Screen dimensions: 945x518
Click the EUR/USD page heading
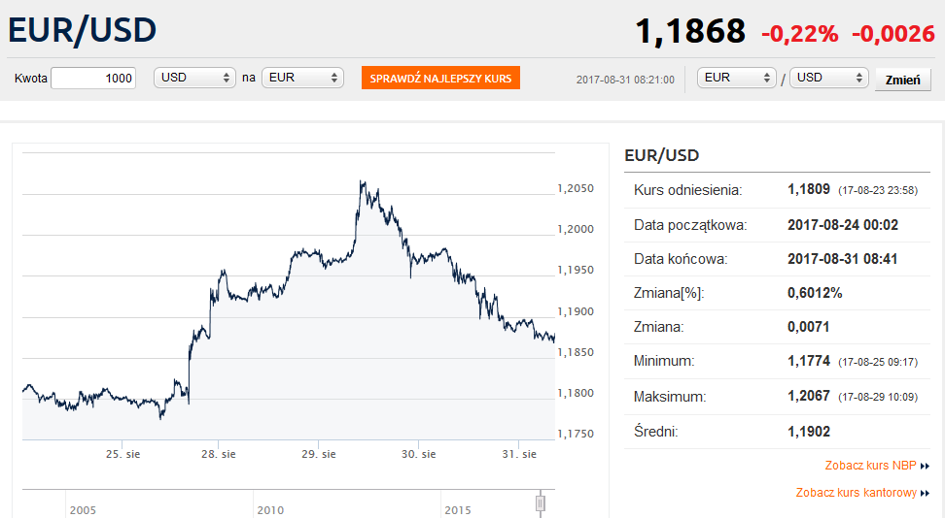tap(82, 30)
